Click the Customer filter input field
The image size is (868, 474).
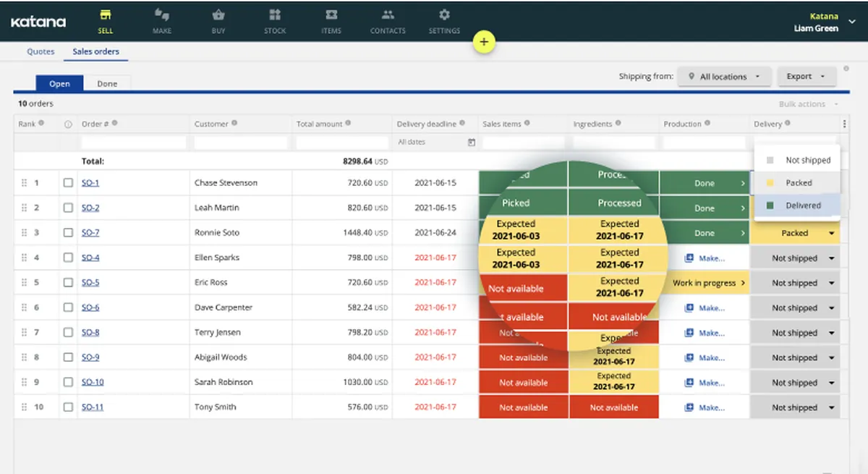(241, 143)
